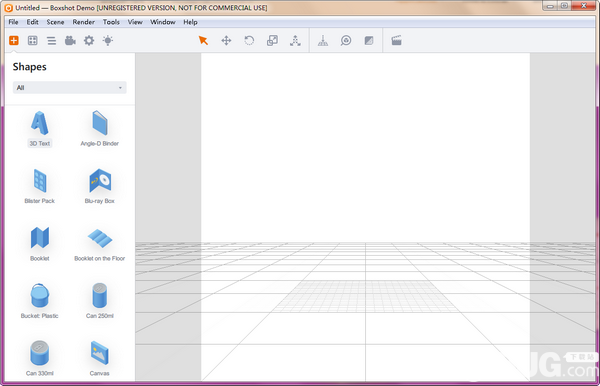Add the Bucket: Plastic shape
The image size is (600, 386).
[40, 301]
